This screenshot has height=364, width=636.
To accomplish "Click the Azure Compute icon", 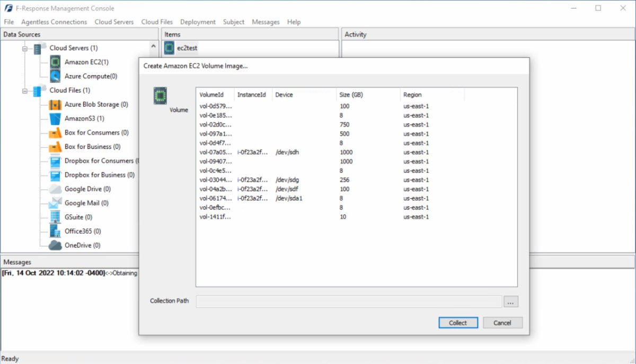I will pos(55,76).
